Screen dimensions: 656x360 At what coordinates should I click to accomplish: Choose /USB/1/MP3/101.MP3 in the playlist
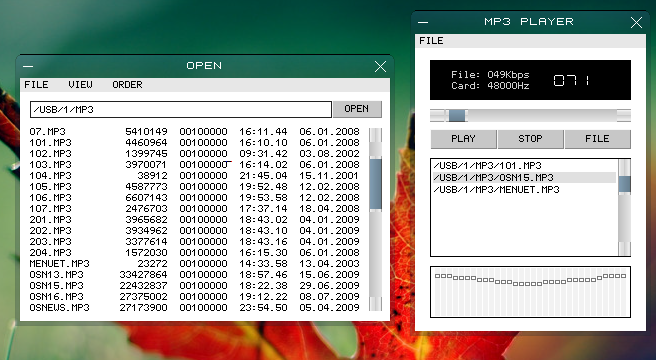pyautogui.click(x=525, y=165)
